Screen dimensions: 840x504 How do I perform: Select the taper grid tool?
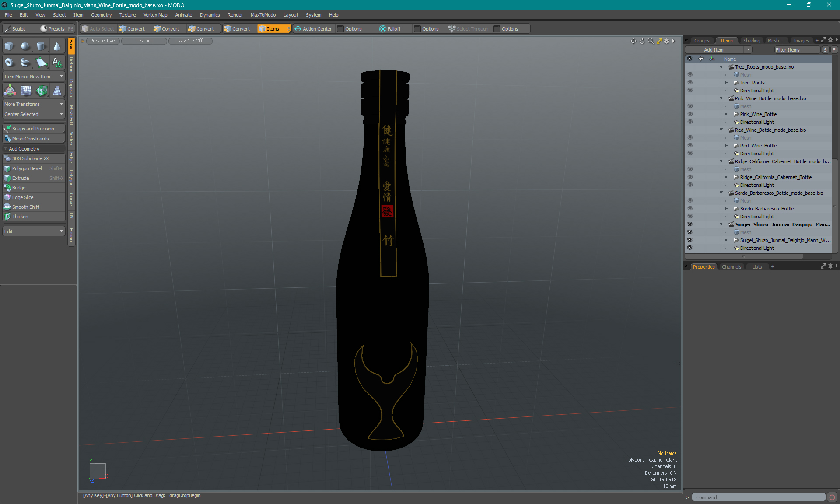point(57,91)
